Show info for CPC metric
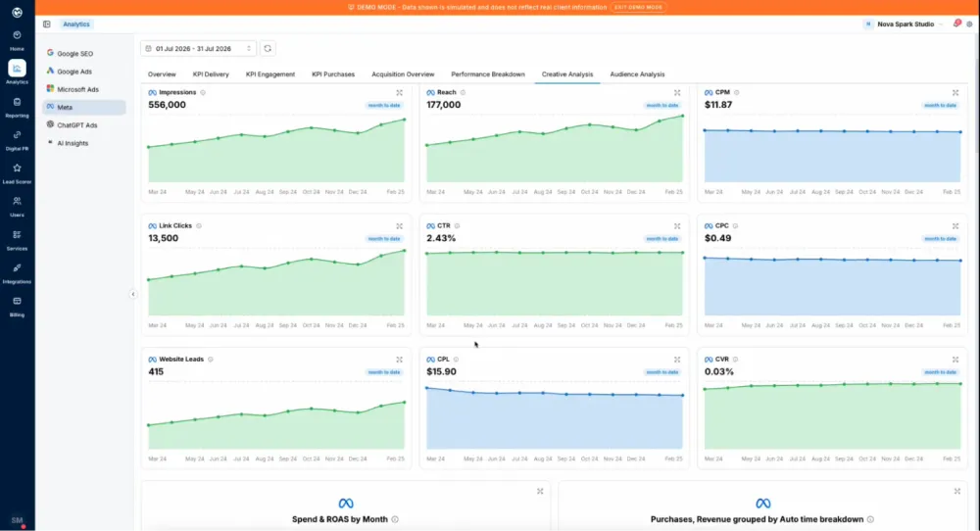The image size is (980, 531). (735, 226)
